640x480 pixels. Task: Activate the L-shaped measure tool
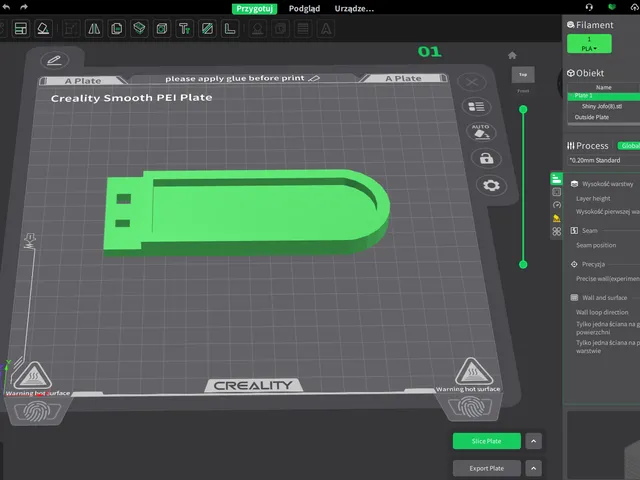[x=230, y=29]
